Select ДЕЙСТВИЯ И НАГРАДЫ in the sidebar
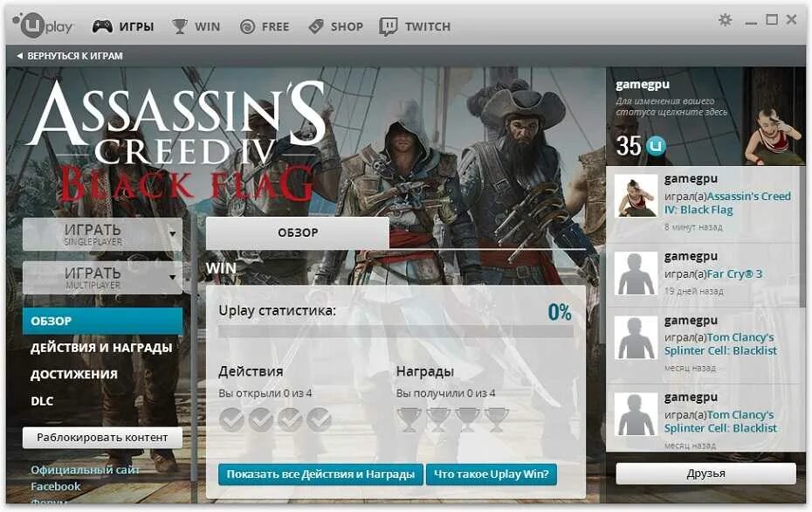812x512 pixels. coord(101,348)
